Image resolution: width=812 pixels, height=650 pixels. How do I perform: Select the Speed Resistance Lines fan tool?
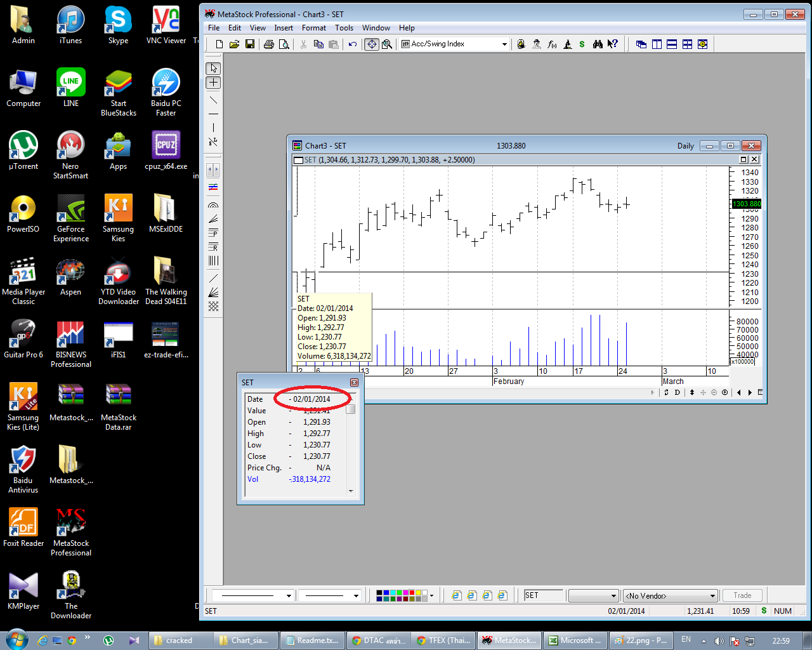[214, 292]
